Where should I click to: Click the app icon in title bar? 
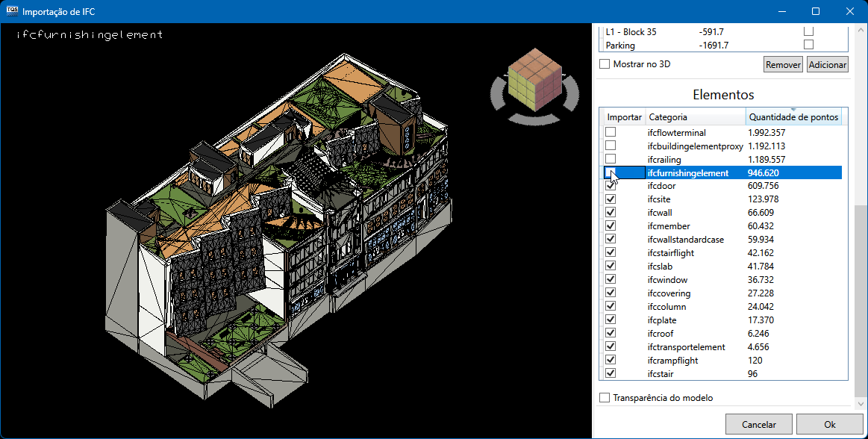11,11
